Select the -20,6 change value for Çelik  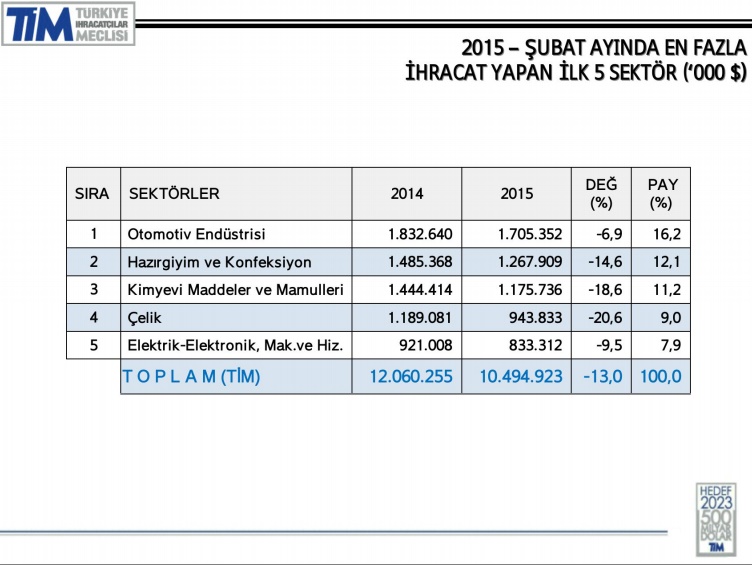[606, 318]
